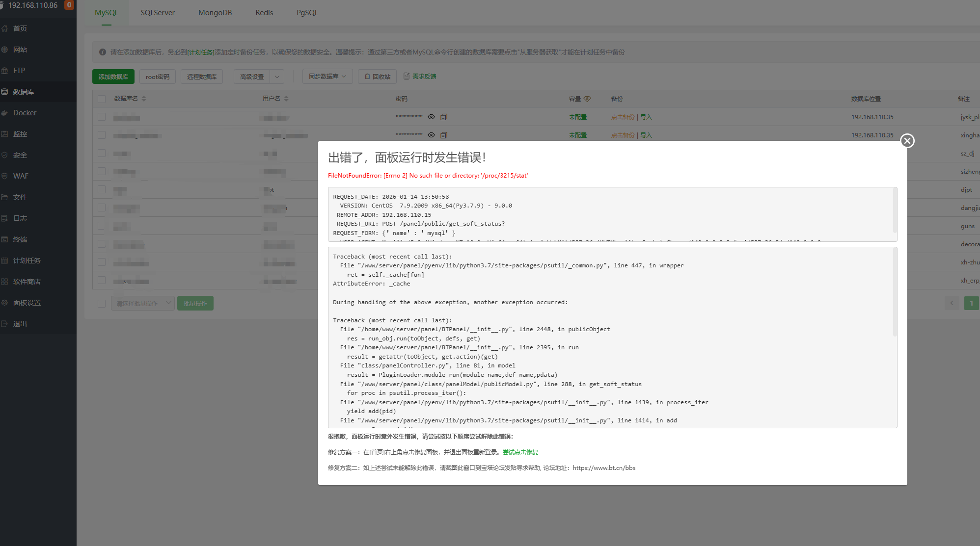980x546 pixels.
Task: Open the 请选择批量操作 combo box
Action: coord(142,303)
